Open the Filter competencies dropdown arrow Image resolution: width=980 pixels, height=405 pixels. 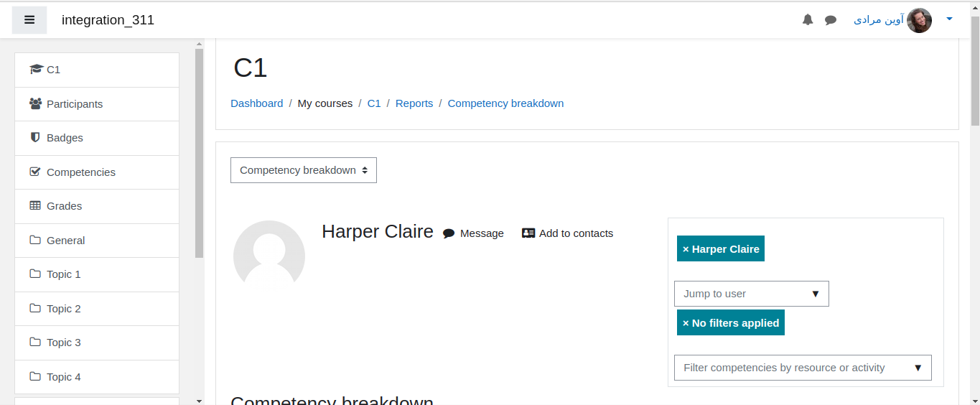pyautogui.click(x=918, y=368)
